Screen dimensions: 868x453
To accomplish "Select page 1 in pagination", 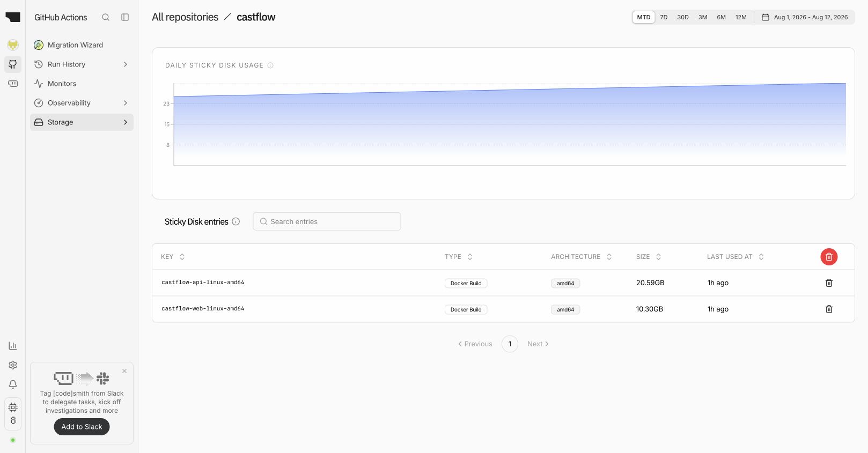I will tap(510, 344).
